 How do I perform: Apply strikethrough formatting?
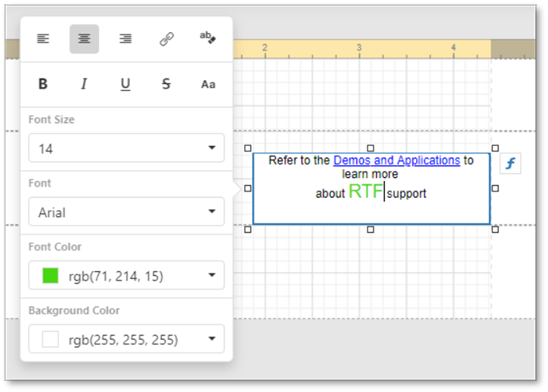[166, 84]
